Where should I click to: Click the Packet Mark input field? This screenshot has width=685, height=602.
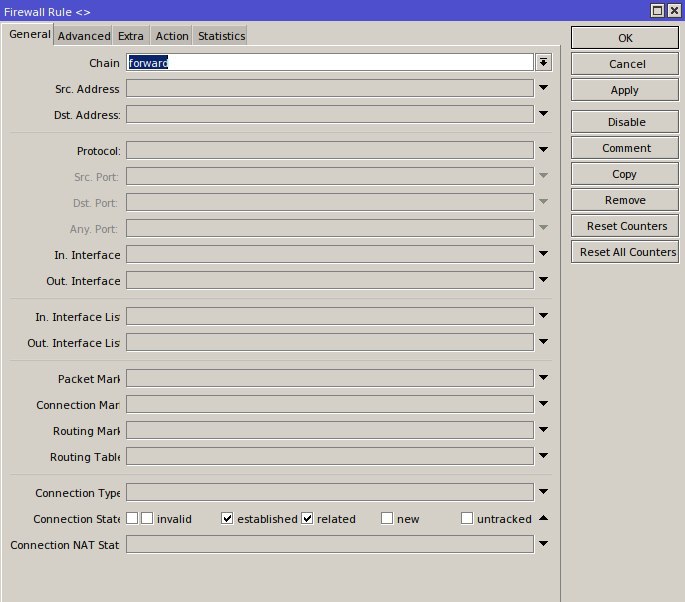point(330,378)
